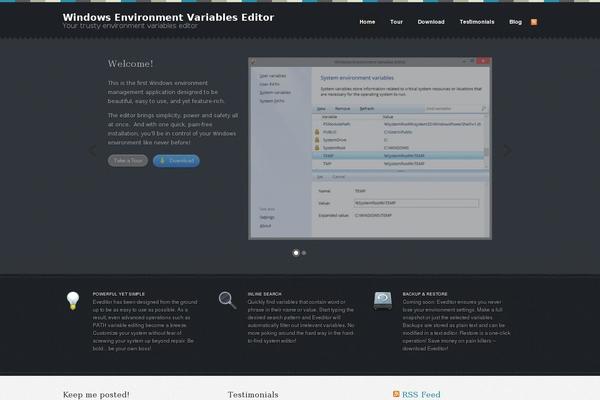Click the Welcome! heading

point(130,64)
